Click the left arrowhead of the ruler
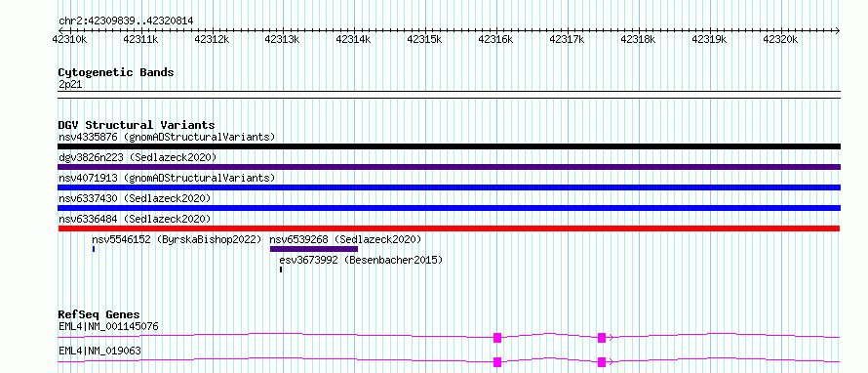This screenshot has height=373, width=868. pyautogui.click(x=60, y=30)
